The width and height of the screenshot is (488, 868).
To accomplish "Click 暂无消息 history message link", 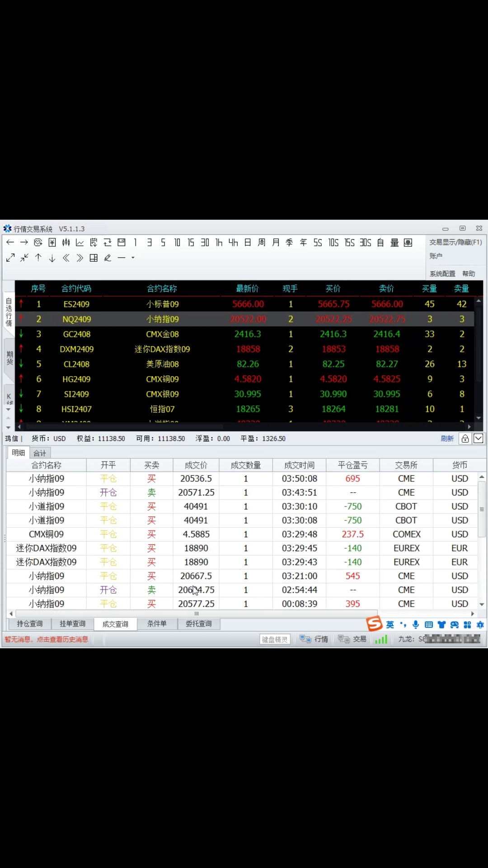I will pos(47,639).
